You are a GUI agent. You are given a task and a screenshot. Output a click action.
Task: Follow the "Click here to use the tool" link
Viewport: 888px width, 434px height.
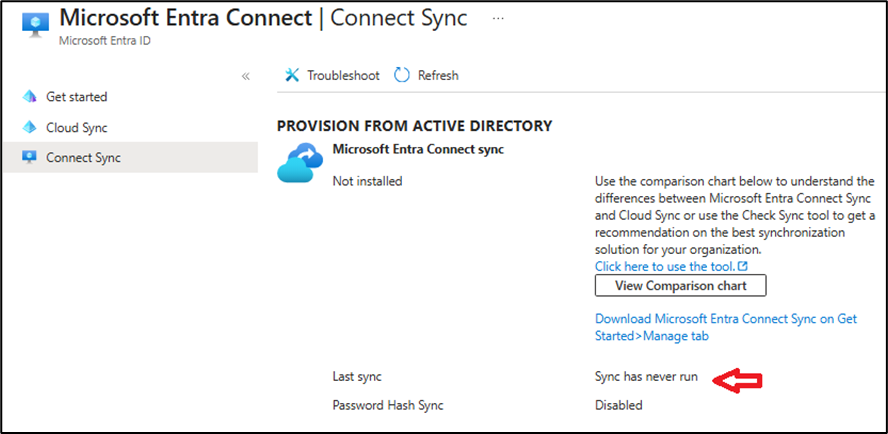tap(665, 266)
